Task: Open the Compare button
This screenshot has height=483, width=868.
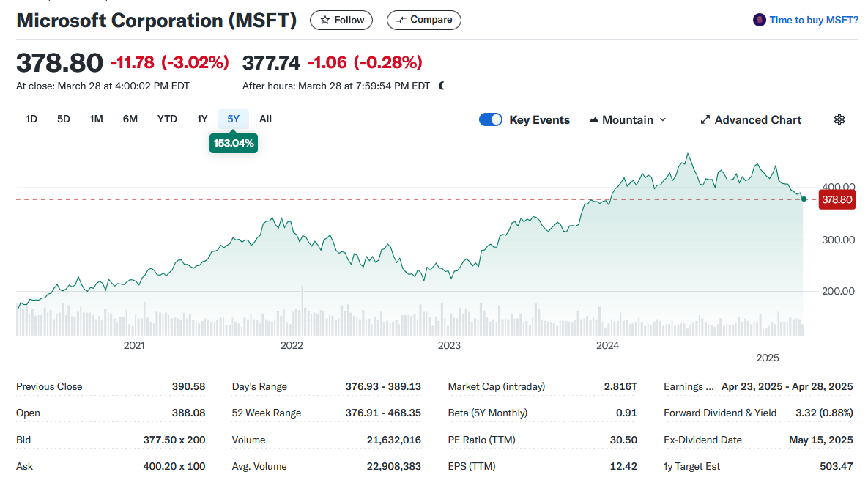Action: point(424,20)
